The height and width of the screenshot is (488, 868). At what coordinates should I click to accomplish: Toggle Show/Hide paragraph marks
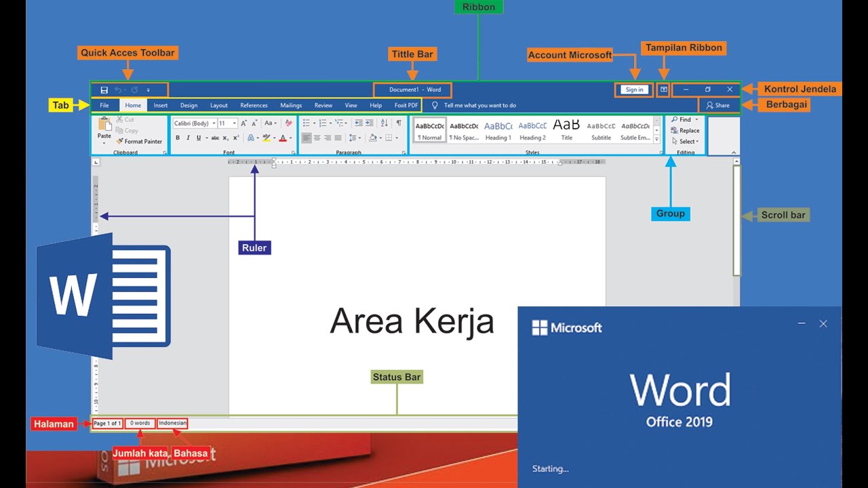399,123
